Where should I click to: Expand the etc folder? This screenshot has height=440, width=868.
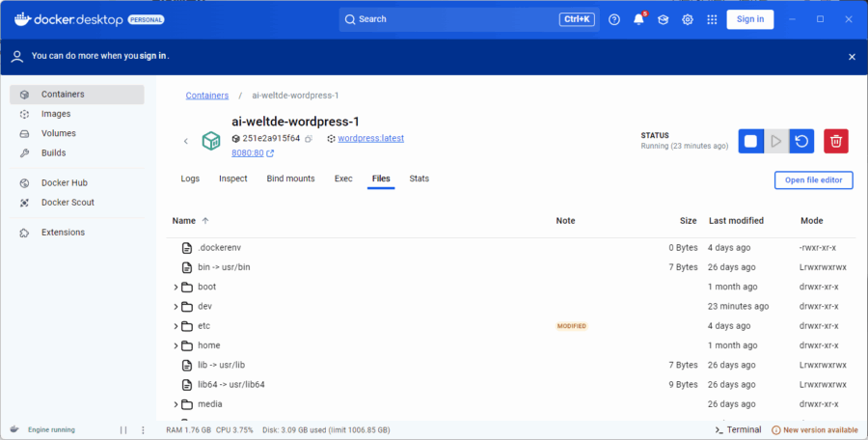[176, 326]
